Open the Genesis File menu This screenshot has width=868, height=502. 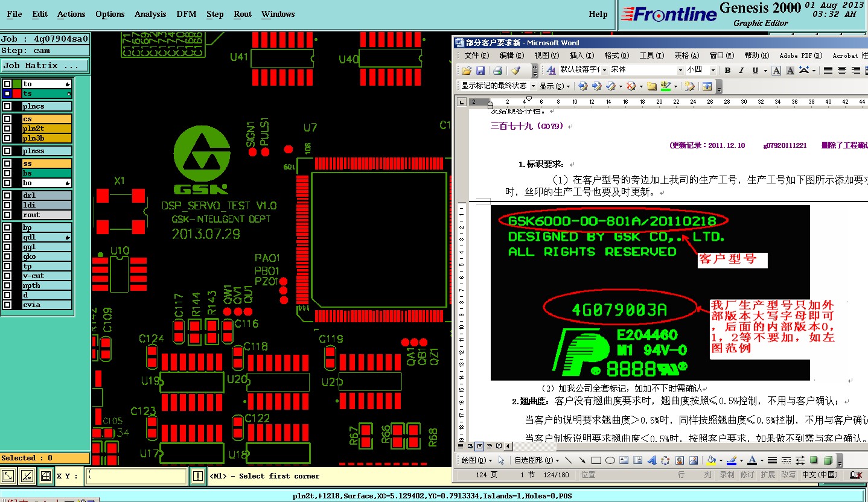pos(14,14)
